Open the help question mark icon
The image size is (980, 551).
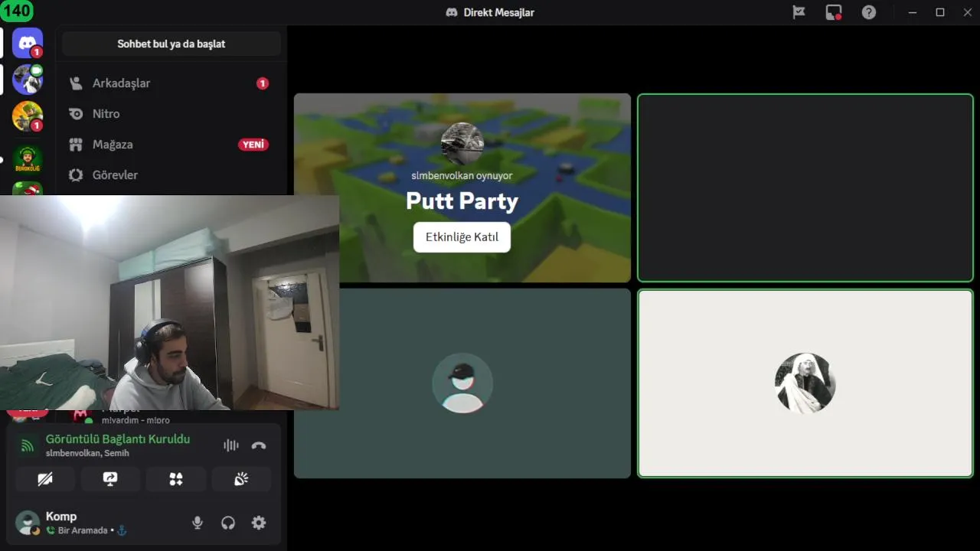869,12
